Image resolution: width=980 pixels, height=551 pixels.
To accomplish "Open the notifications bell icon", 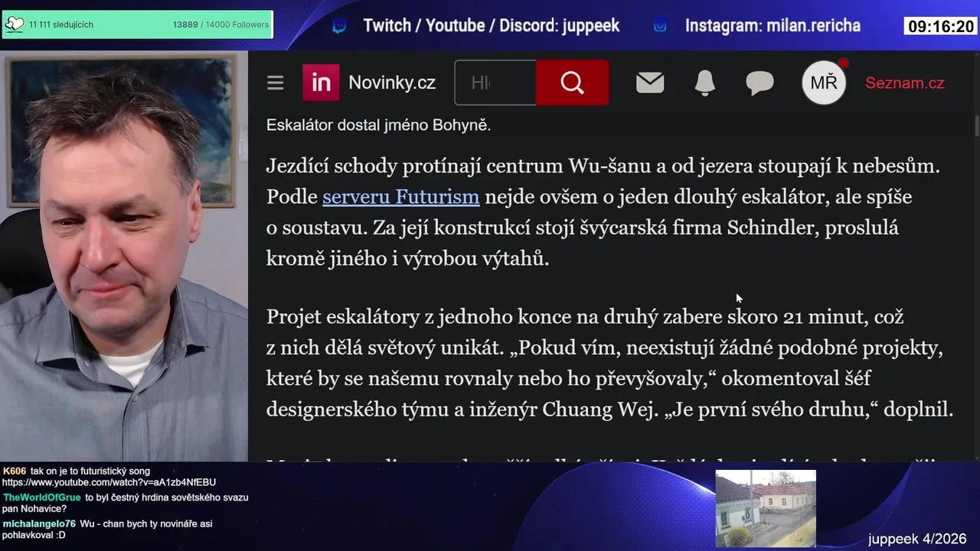I will 704,83.
